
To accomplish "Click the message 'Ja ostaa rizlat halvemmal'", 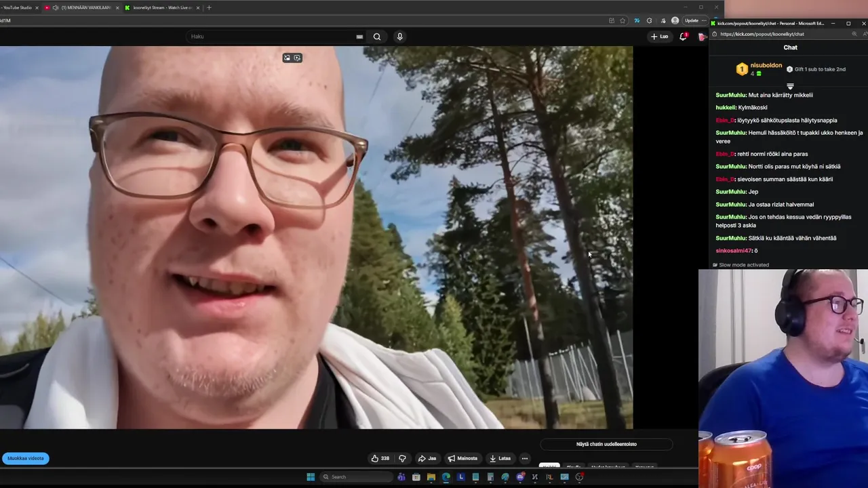I will (x=781, y=205).
